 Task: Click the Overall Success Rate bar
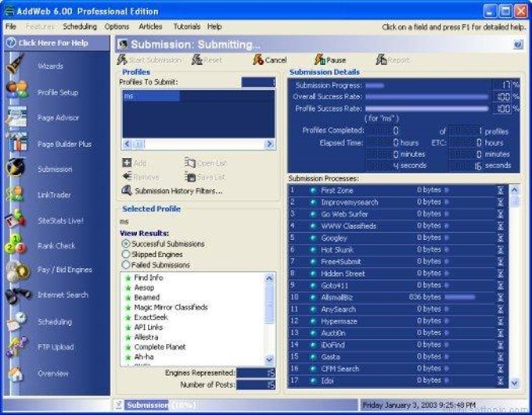coord(427,97)
